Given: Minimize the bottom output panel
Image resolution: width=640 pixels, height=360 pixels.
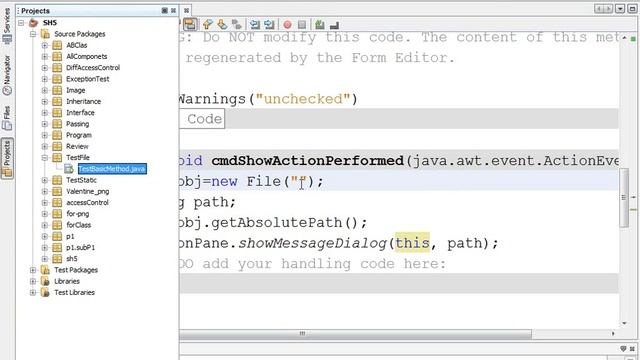Looking at the screenshot, I should click(623, 349).
